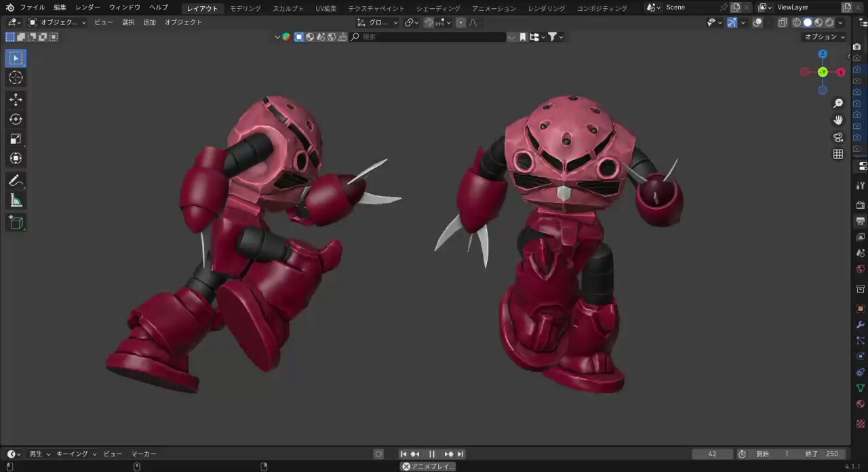Open the Tool properties tab
868x472 pixels.
tap(861, 185)
